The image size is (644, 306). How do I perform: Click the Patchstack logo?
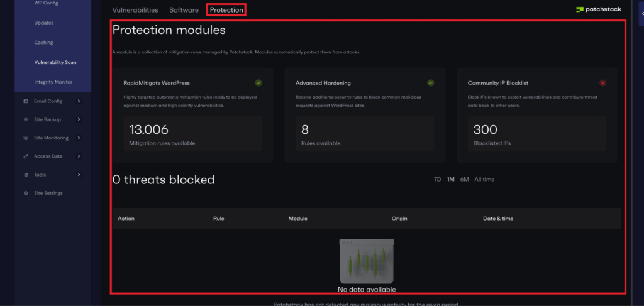599,9
